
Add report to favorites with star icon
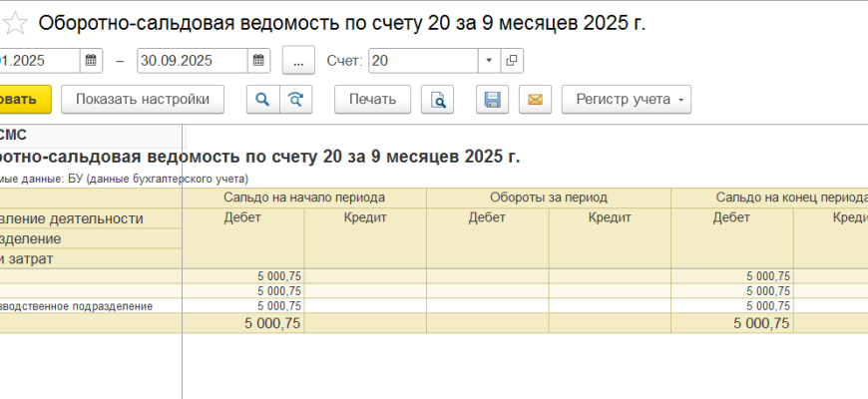13,23
